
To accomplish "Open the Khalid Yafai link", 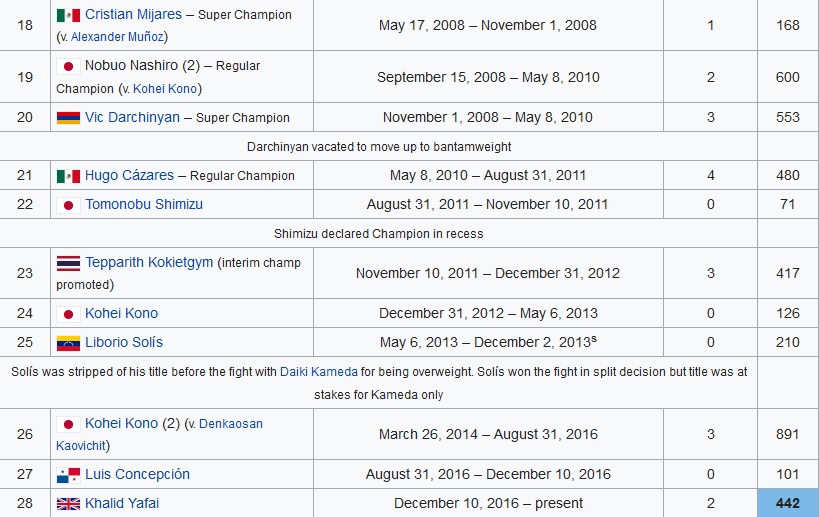I will tap(122, 503).
